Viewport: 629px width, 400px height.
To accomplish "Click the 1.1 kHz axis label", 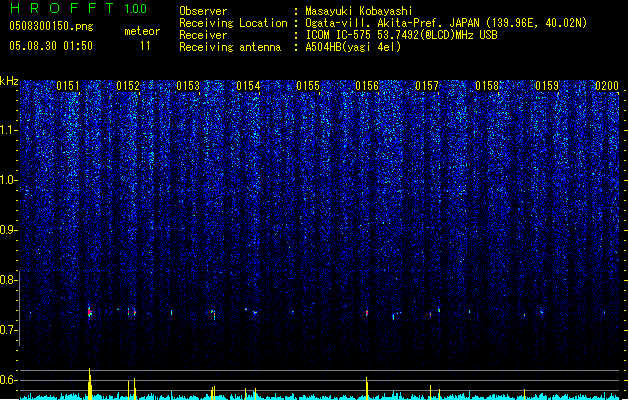I will [7, 130].
